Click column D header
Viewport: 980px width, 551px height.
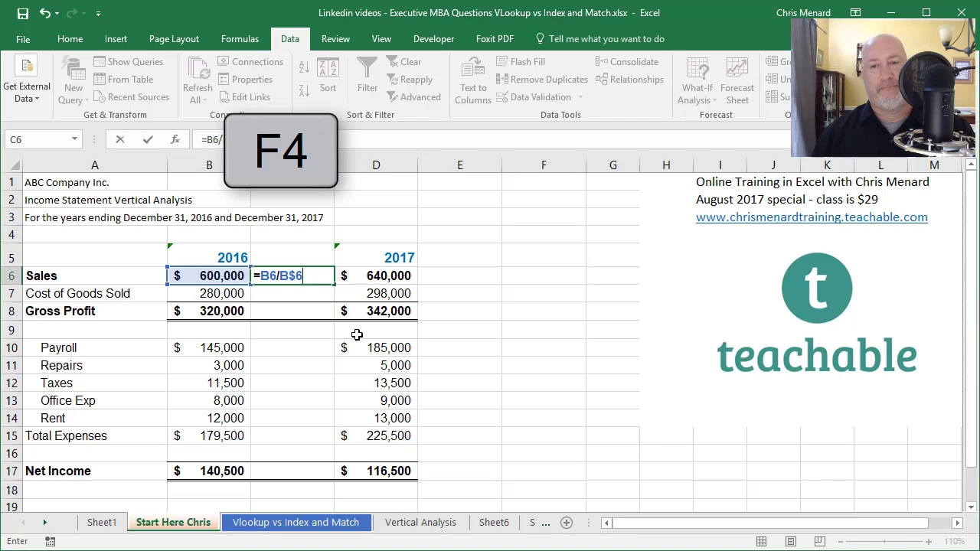click(376, 165)
